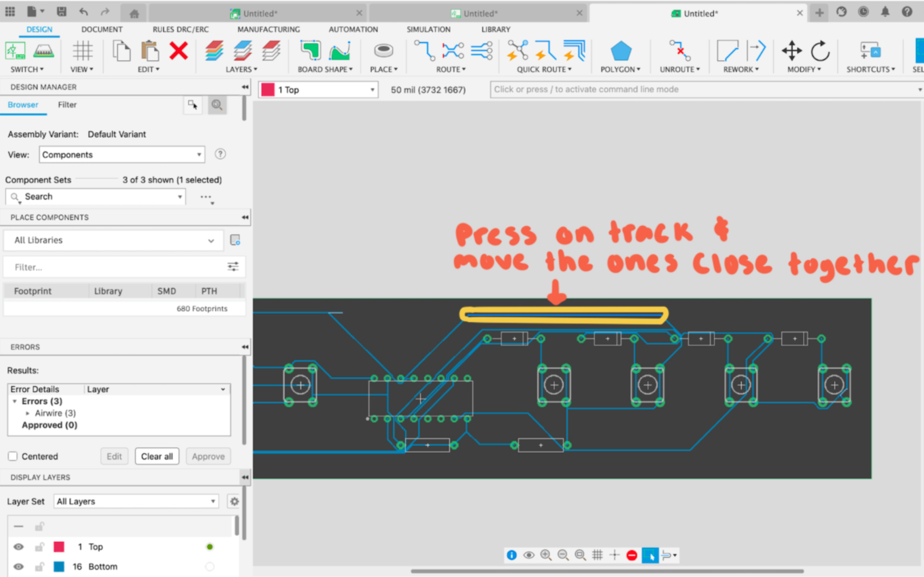The width and height of the screenshot is (924, 577).
Task: Undo the last action
Action: 84,12
